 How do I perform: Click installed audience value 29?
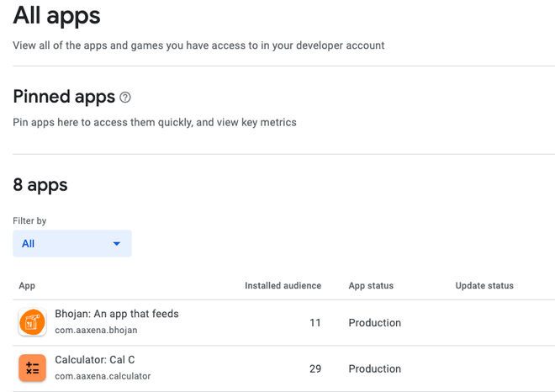(314, 368)
